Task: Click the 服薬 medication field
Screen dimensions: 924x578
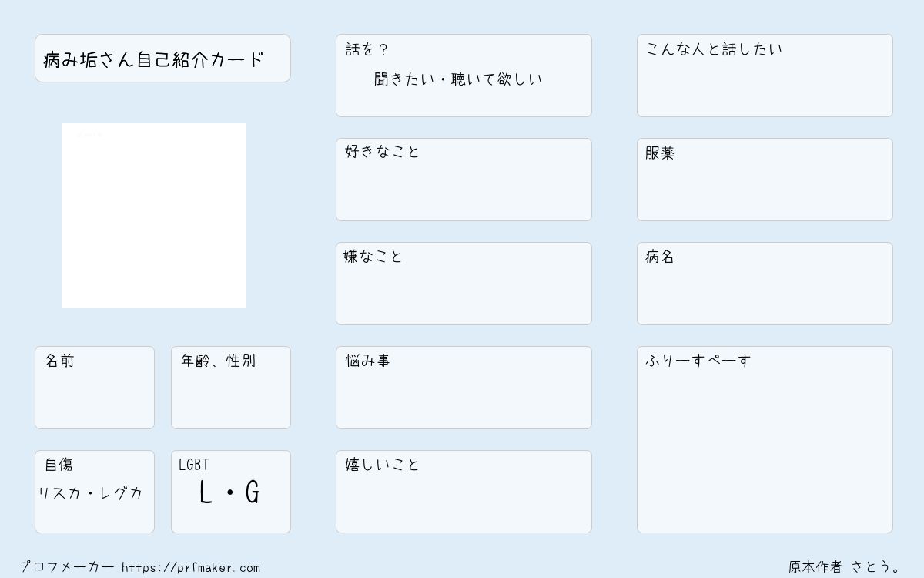Action: point(765,180)
